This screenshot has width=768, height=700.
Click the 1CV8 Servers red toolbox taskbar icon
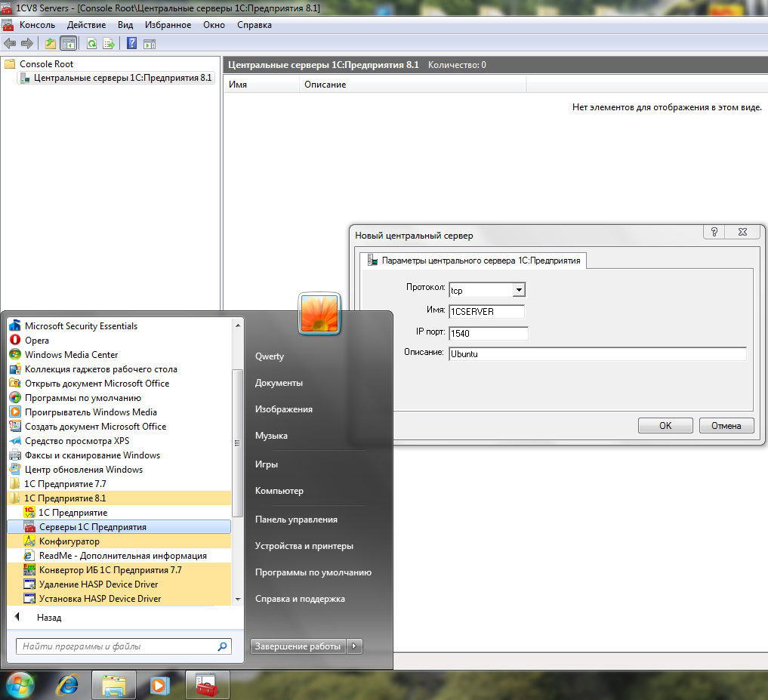(206, 684)
